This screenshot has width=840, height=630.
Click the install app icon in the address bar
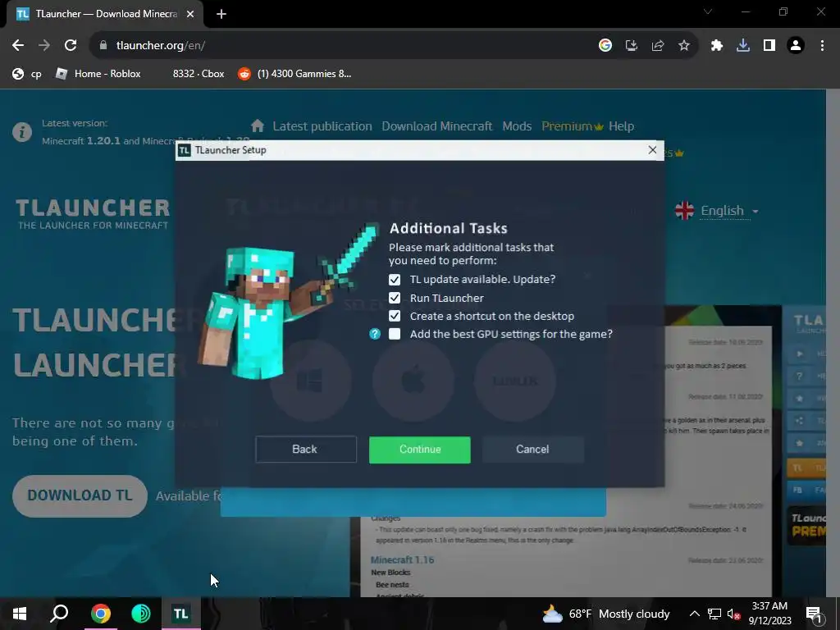coord(632,46)
